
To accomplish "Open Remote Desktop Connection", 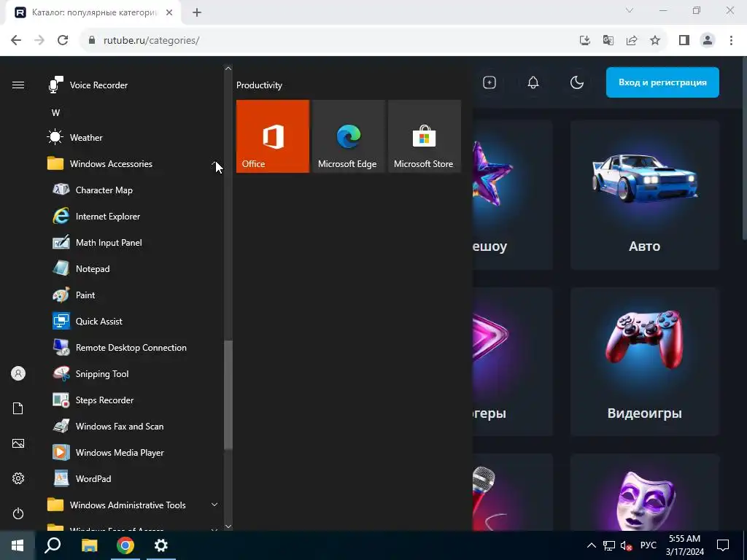I will [x=133, y=348].
